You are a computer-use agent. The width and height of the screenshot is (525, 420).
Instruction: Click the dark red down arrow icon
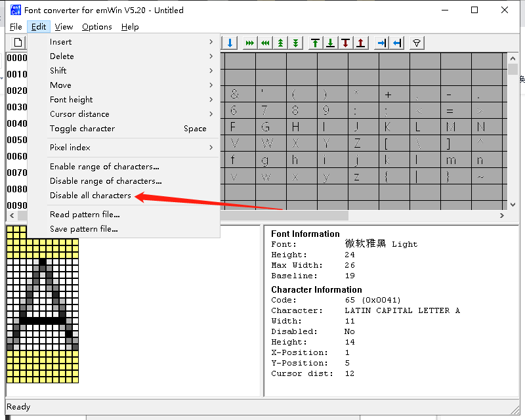346,43
